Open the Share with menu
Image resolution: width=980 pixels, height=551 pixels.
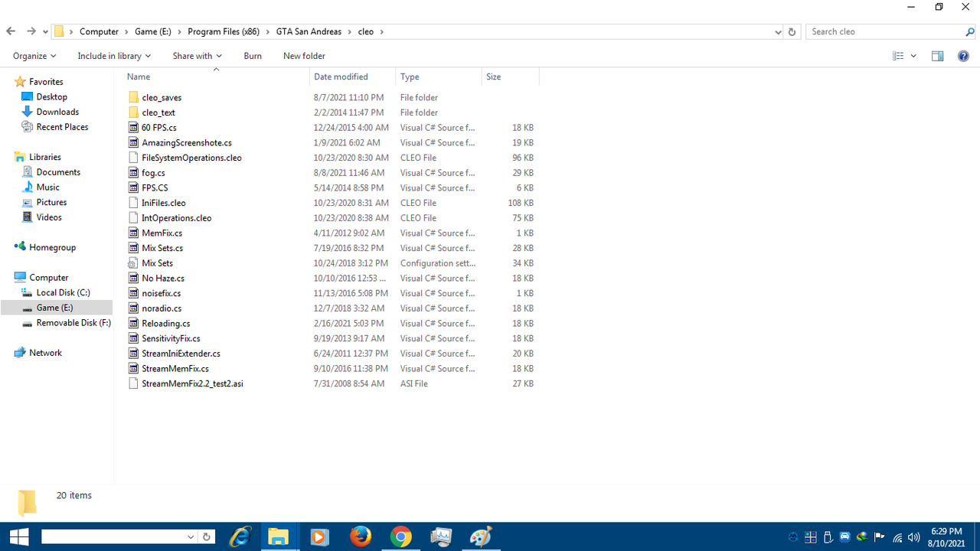(x=197, y=56)
